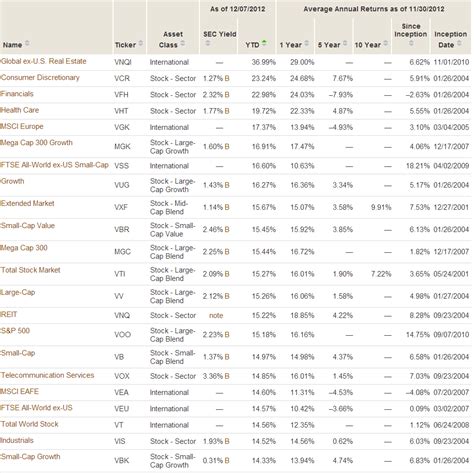Sort by 1 Year returns arrow

tap(306, 43)
